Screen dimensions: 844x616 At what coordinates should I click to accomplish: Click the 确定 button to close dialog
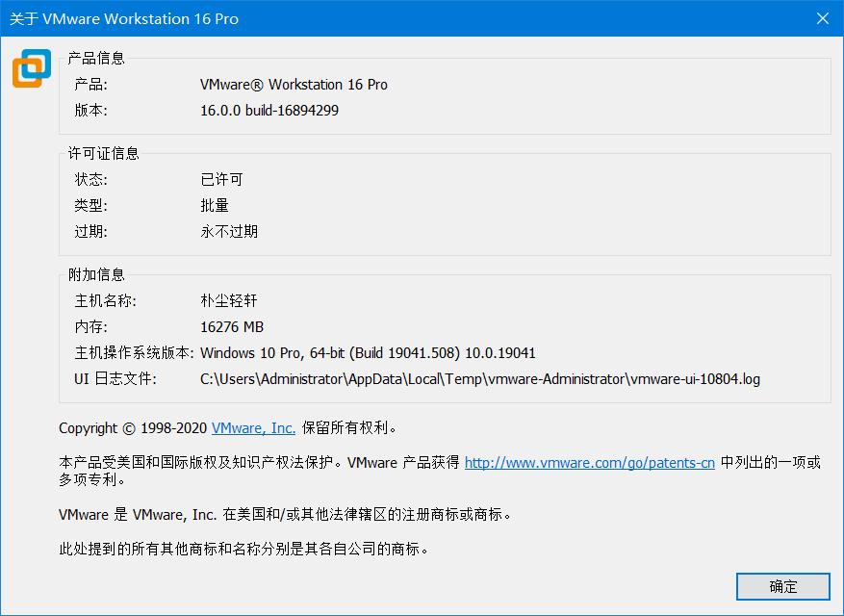point(782,586)
